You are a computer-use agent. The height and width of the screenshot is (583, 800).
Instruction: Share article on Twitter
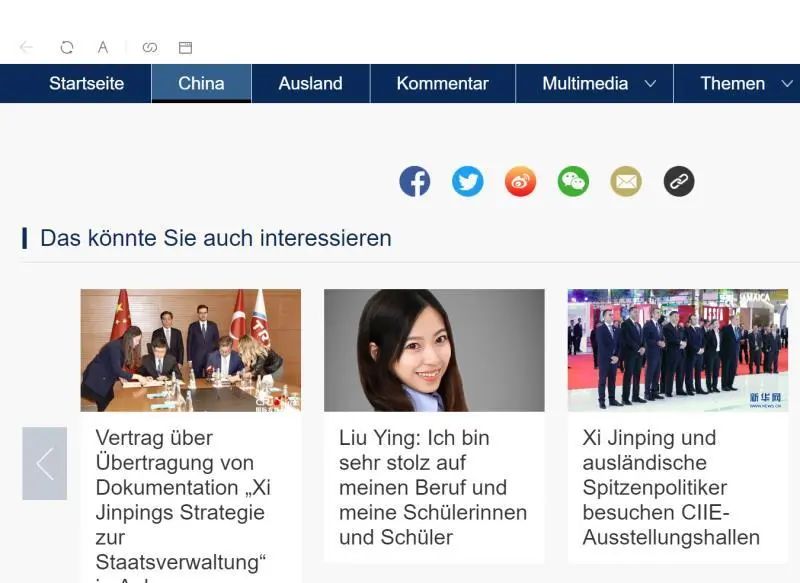pos(467,181)
